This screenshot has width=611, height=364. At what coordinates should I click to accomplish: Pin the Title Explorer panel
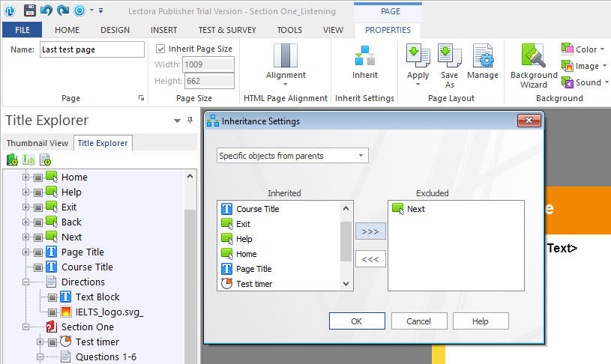190,120
